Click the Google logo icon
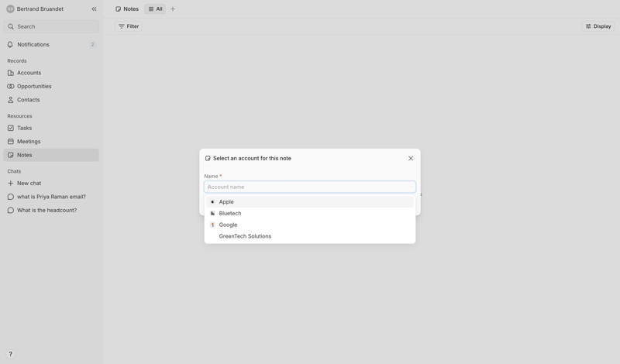 coord(212,225)
